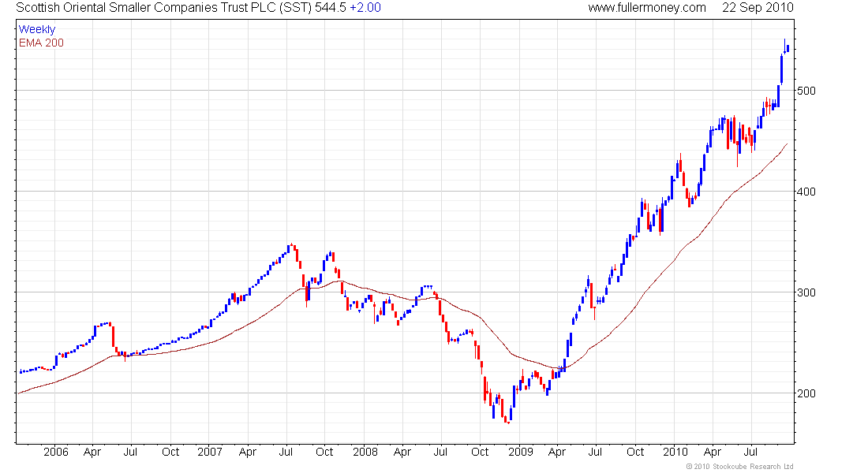Click the price change +2.00
Image resolution: width=868 pixels, height=473 pixels.
365,8
